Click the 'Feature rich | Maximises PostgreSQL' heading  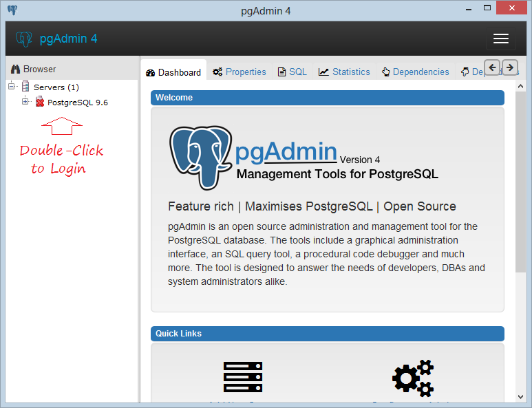click(312, 206)
